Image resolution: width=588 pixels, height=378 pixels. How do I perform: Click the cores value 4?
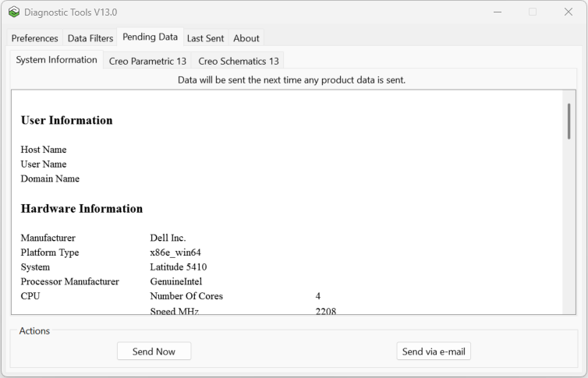[318, 296]
